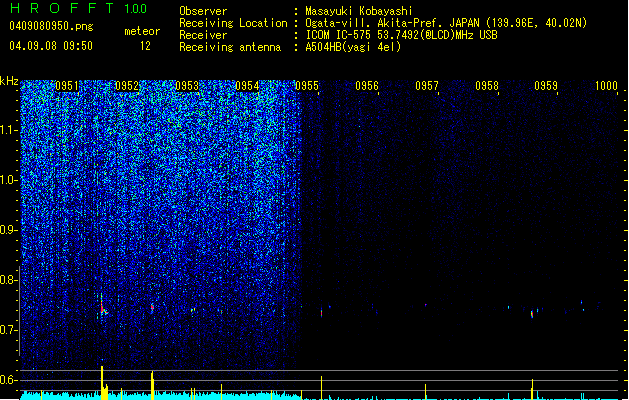Click the 0954 time axis marker

point(247,86)
